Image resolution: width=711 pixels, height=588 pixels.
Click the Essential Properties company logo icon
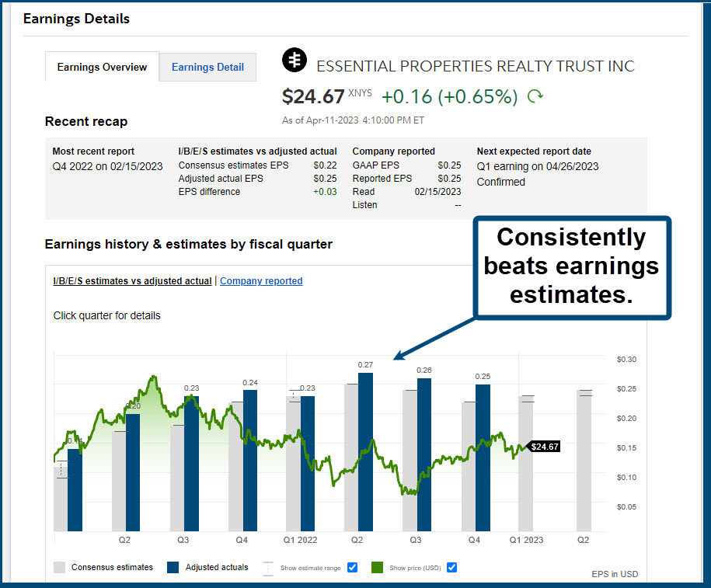click(x=295, y=61)
